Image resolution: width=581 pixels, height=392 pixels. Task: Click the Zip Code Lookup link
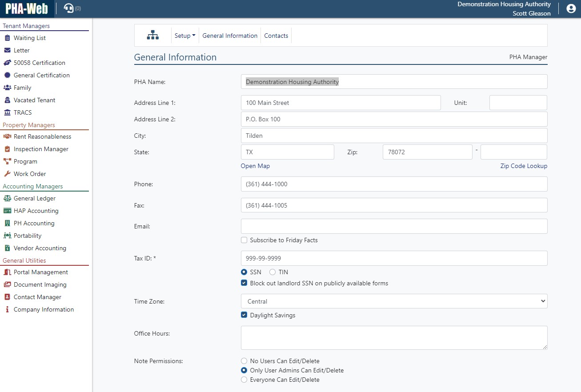pos(524,166)
